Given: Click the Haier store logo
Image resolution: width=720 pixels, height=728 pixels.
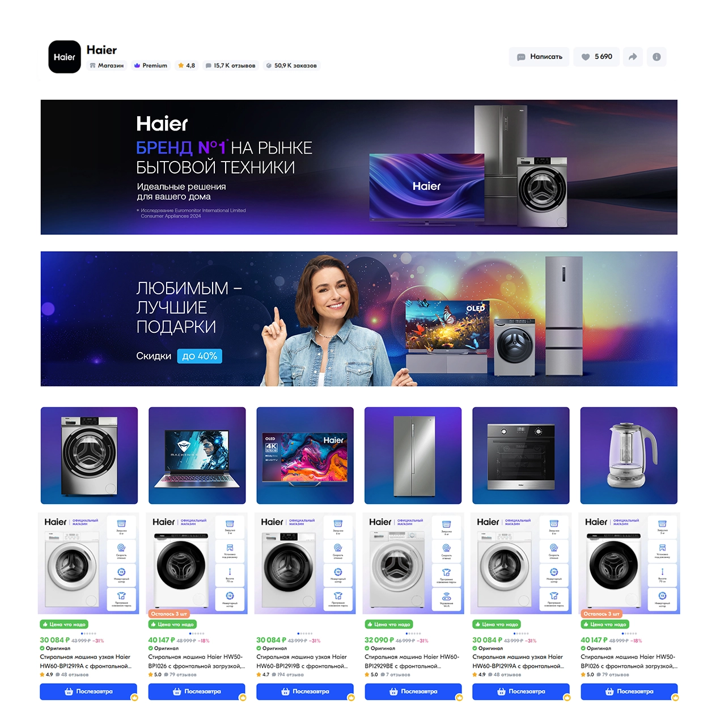Looking at the screenshot, I should click(65, 57).
